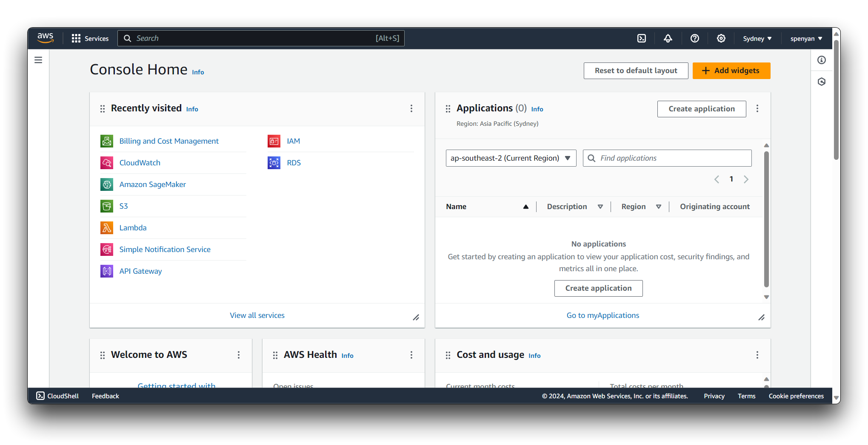Image resolution: width=868 pixels, height=445 pixels.
Task: Click the help question mark icon
Action: click(x=695, y=38)
